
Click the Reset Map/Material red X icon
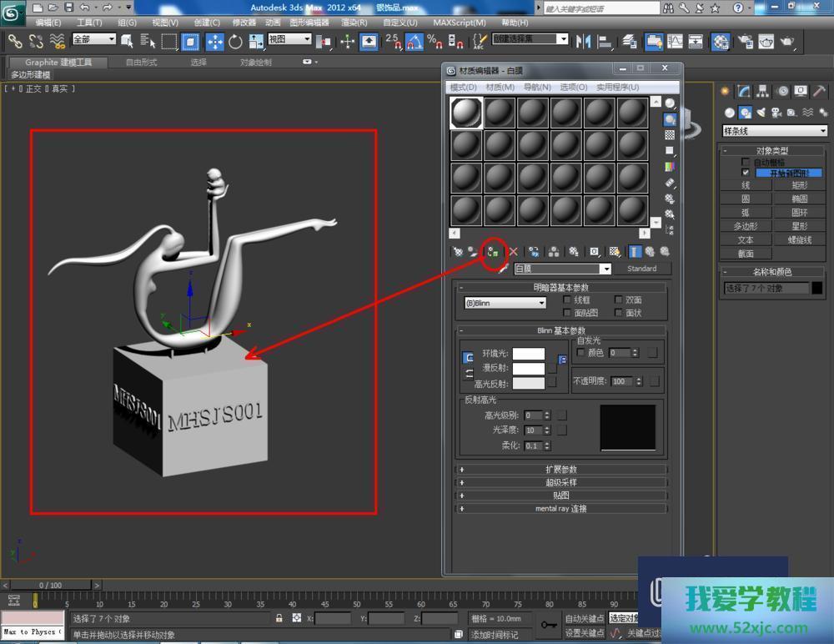pos(513,251)
